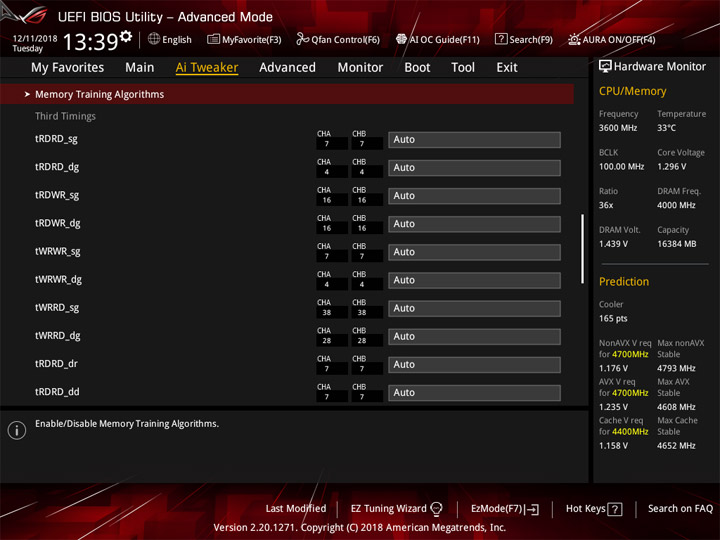Click the settings list scrollbar

tap(583, 248)
